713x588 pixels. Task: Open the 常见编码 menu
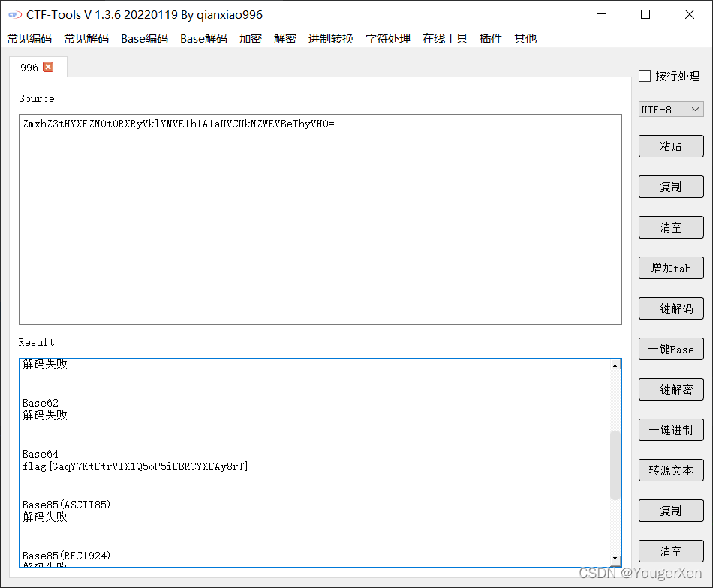[x=29, y=38]
